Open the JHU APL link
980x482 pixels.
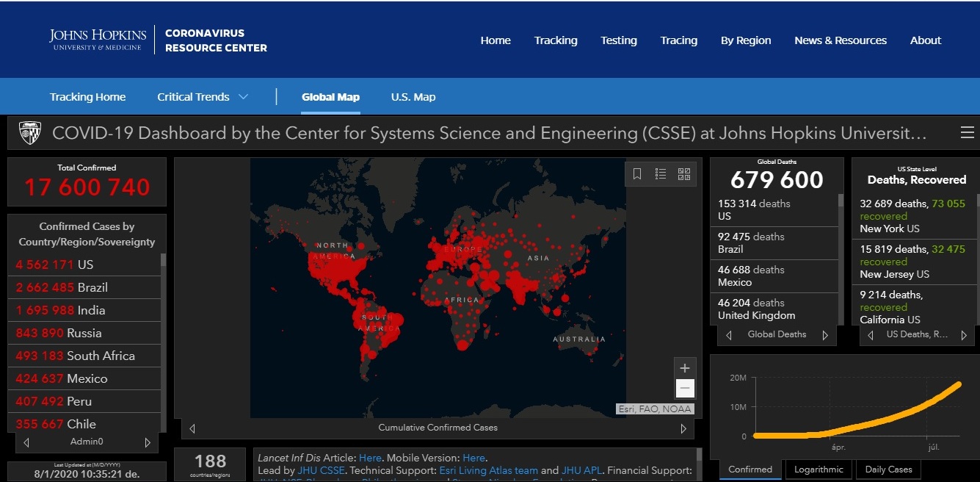(x=581, y=470)
